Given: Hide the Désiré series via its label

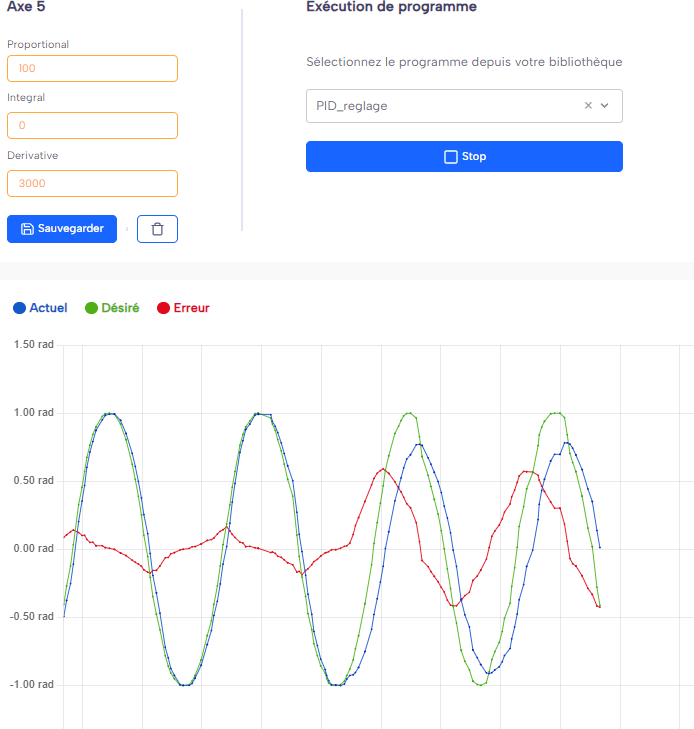Looking at the screenshot, I should pyautogui.click(x=120, y=308).
